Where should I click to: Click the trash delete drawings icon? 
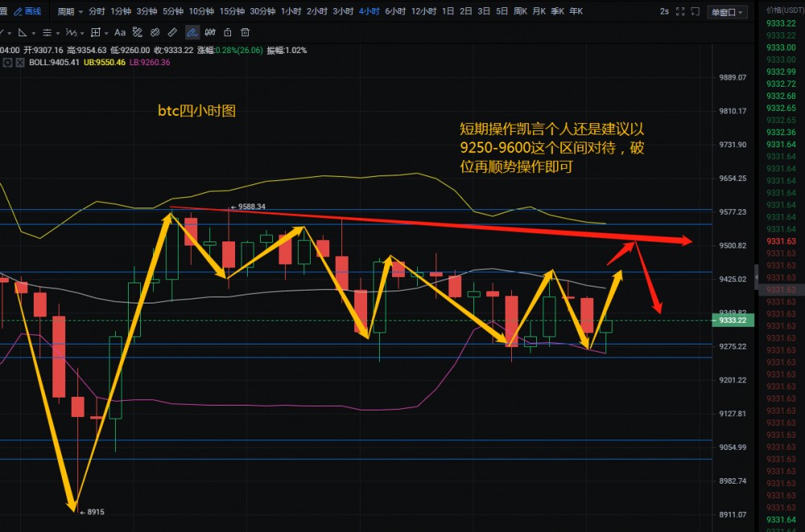[245, 32]
